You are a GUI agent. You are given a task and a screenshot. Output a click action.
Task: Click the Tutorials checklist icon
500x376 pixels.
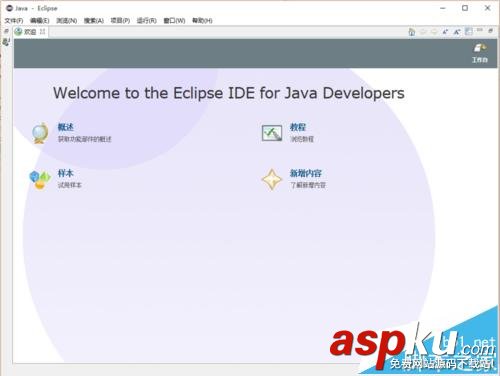click(272, 133)
